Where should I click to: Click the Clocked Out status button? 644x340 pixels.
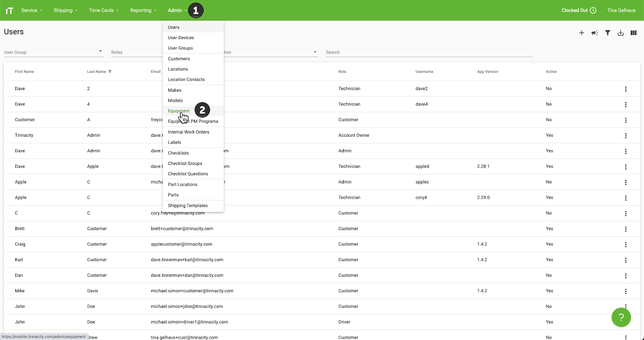(579, 10)
